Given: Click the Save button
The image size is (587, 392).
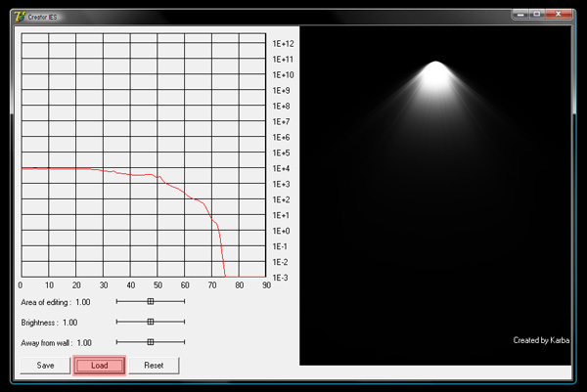Looking at the screenshot, I should 45,366.
